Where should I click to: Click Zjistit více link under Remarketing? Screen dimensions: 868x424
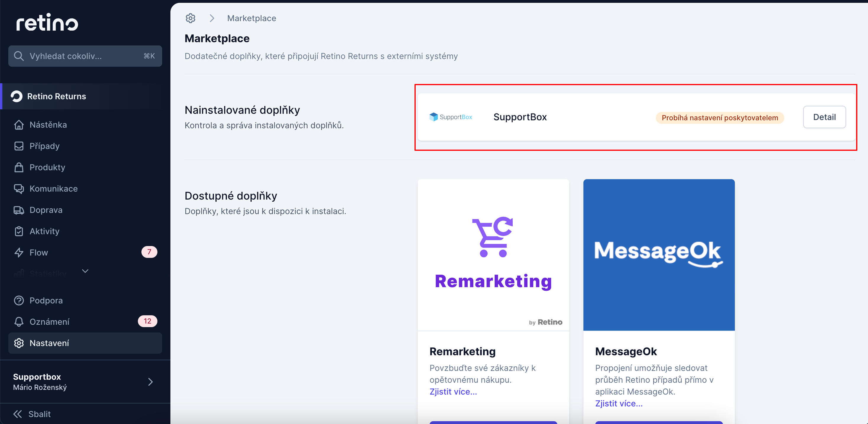coord(453,392)
